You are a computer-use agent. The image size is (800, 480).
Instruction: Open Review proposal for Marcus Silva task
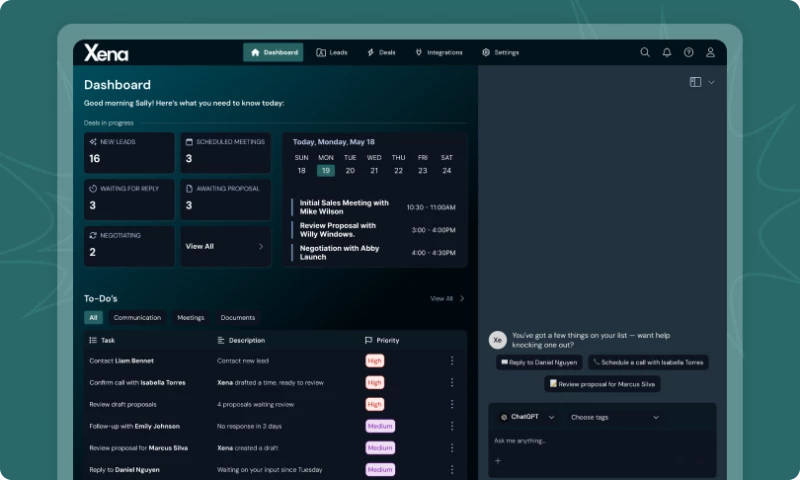pos(276,448)
